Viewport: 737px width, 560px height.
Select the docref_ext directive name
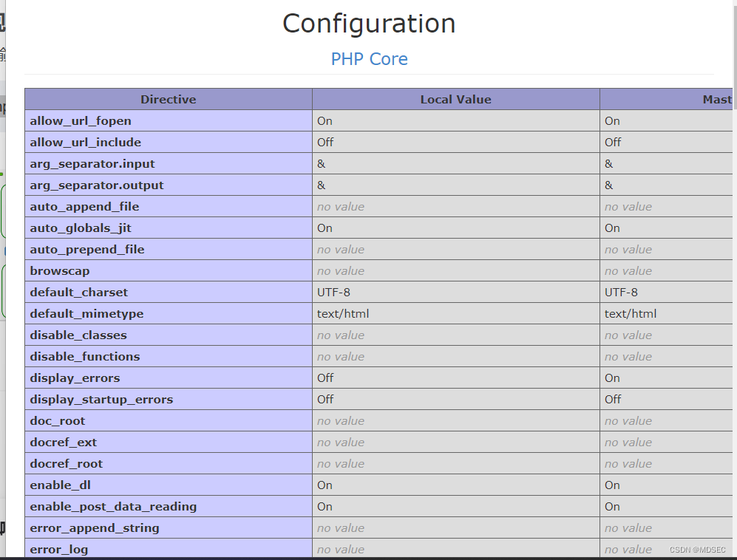tap(63, 443)
